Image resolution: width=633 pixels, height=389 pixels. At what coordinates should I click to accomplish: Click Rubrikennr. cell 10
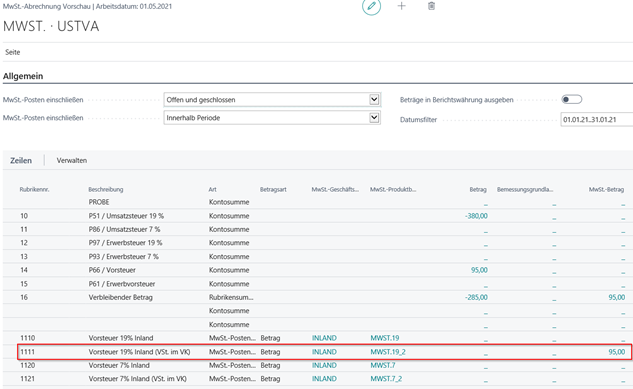(24, 216)
